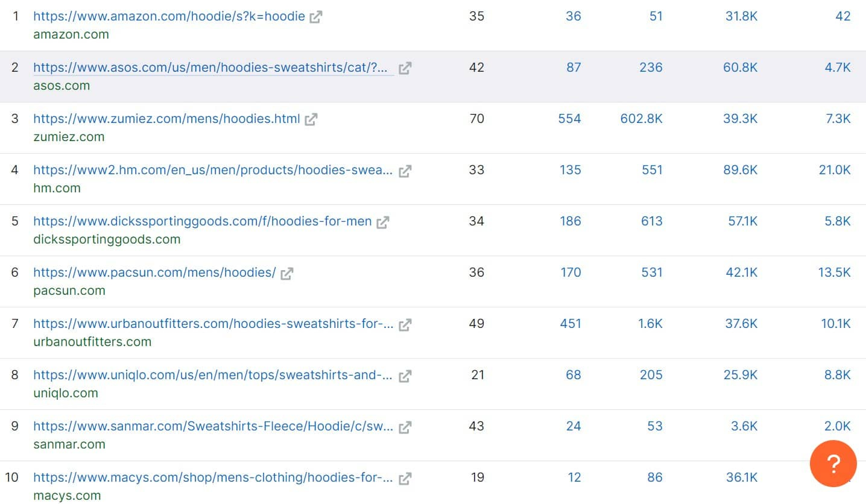The width and height of the screenshot is (866, 504).
Task: Select the amazon.com domain link
Action: pos(71,34)
